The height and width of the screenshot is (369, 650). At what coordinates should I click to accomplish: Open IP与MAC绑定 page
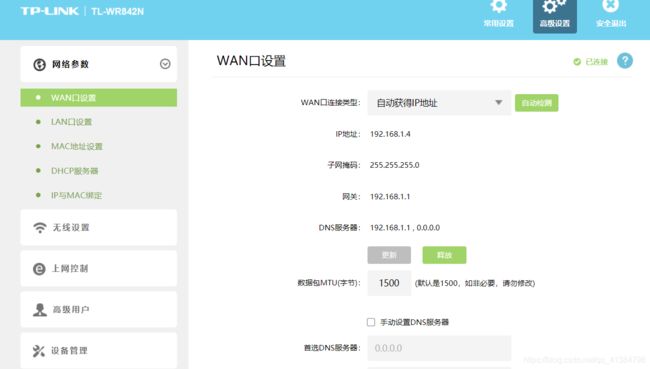pos(76,195)
